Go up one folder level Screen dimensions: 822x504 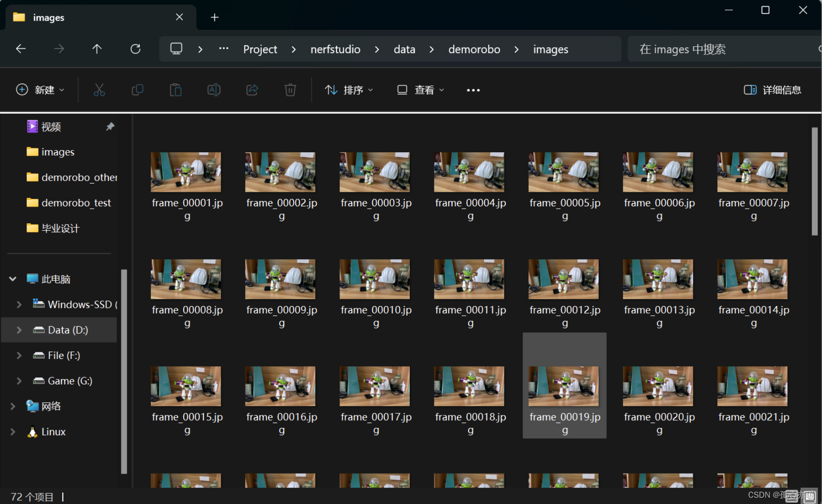97,49
